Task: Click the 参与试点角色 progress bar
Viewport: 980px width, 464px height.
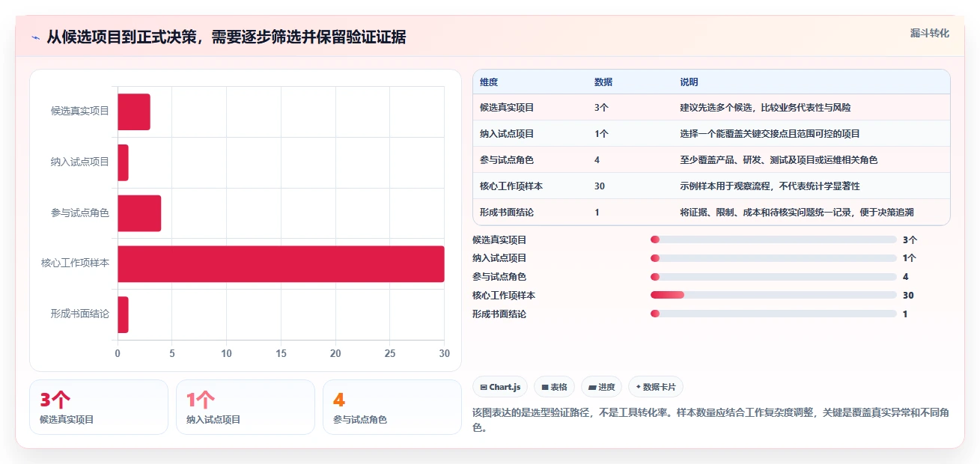Action: click(x=773, y=277)
